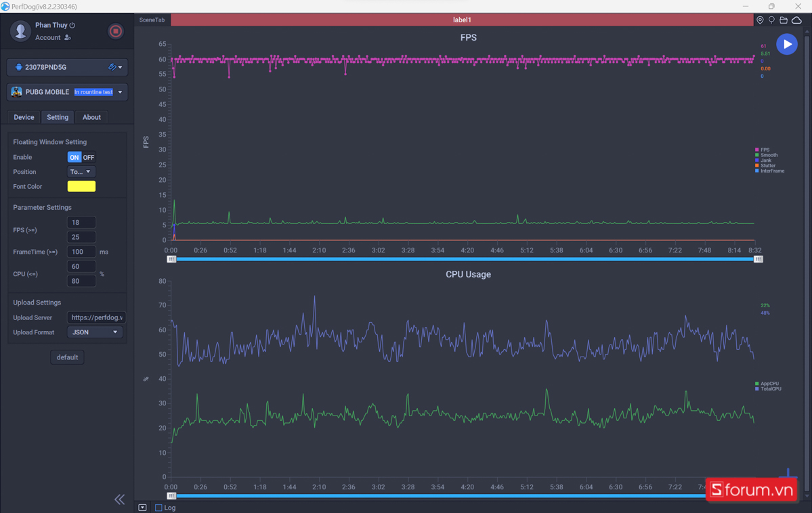Click the blue plus icon near CPU chart
This screenshot has width=812, height=513.
pos(788,472)
